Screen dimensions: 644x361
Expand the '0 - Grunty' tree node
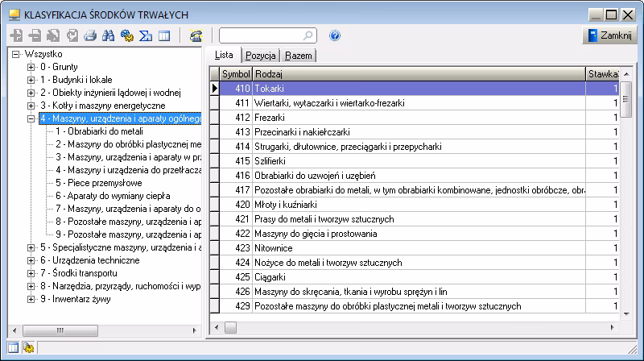tap(31, 67)
